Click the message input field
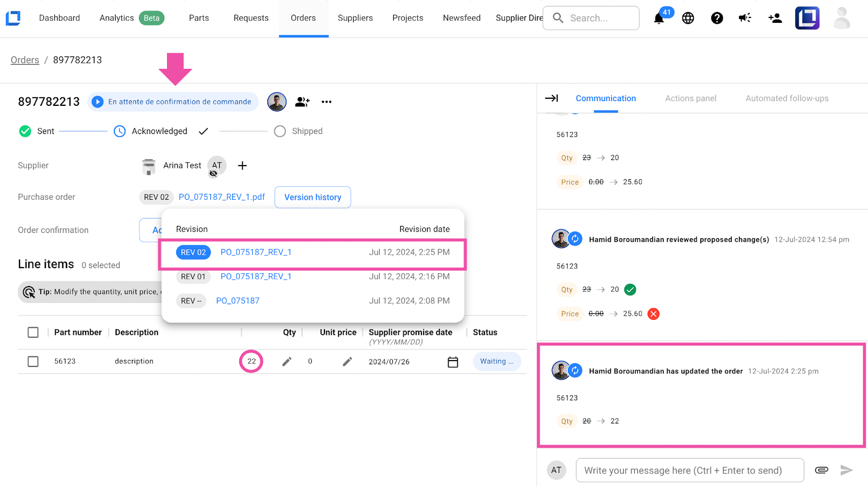 tap(690, 470)
